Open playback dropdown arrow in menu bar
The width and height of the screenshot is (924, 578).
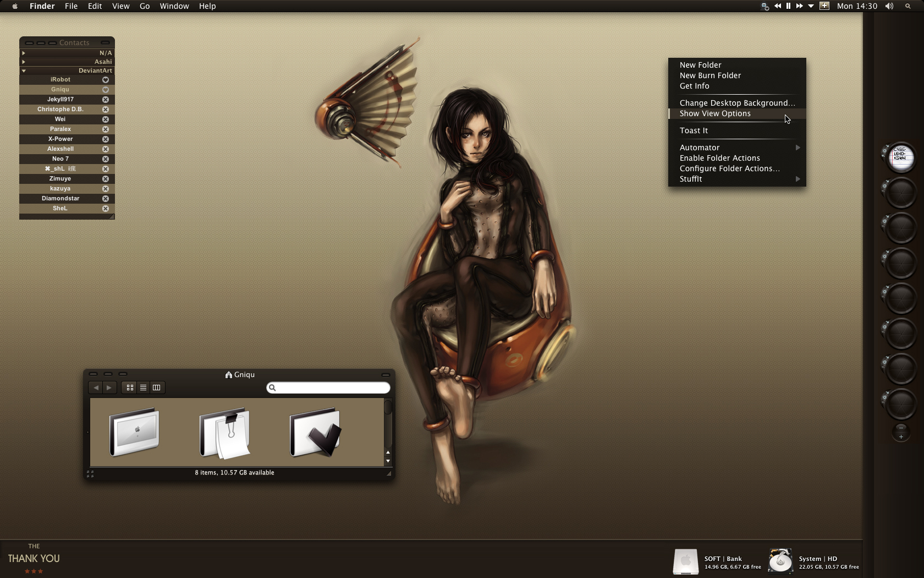tap(811, 6)
